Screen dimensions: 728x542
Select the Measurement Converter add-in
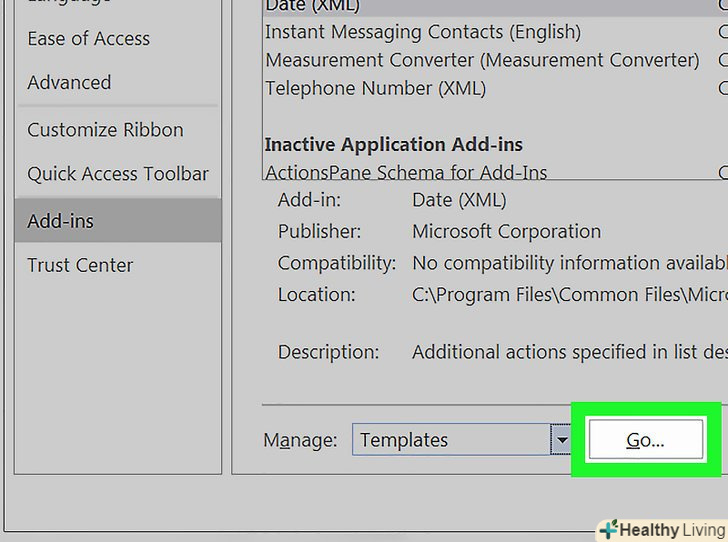[482, 60]
